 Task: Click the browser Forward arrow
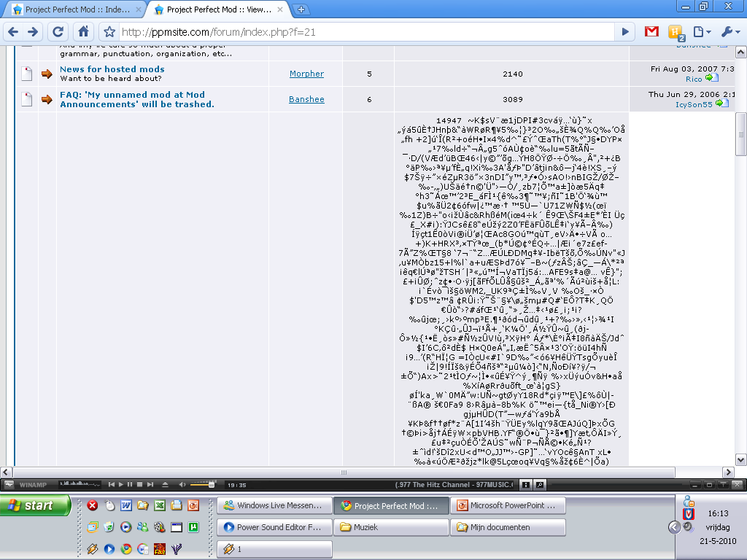[x=33, y=32]
